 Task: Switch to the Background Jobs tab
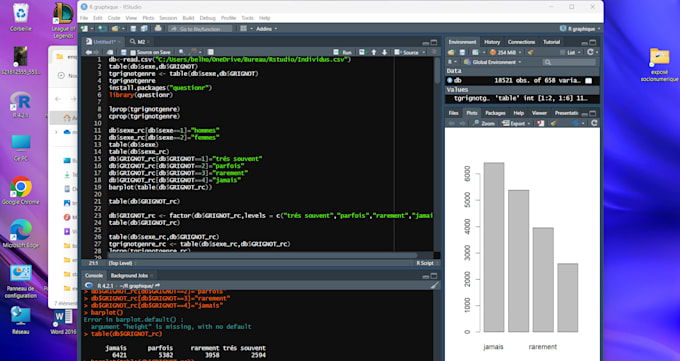[129, 276]
